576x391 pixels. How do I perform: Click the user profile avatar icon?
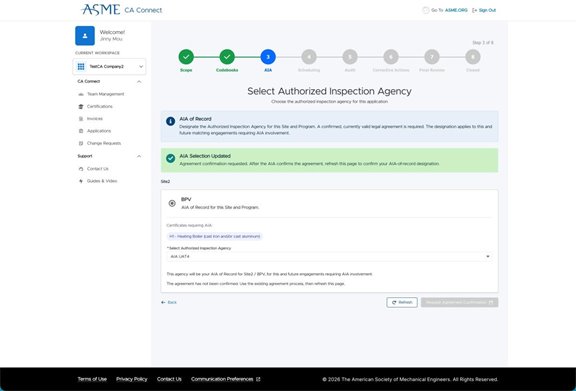point(85,36)
